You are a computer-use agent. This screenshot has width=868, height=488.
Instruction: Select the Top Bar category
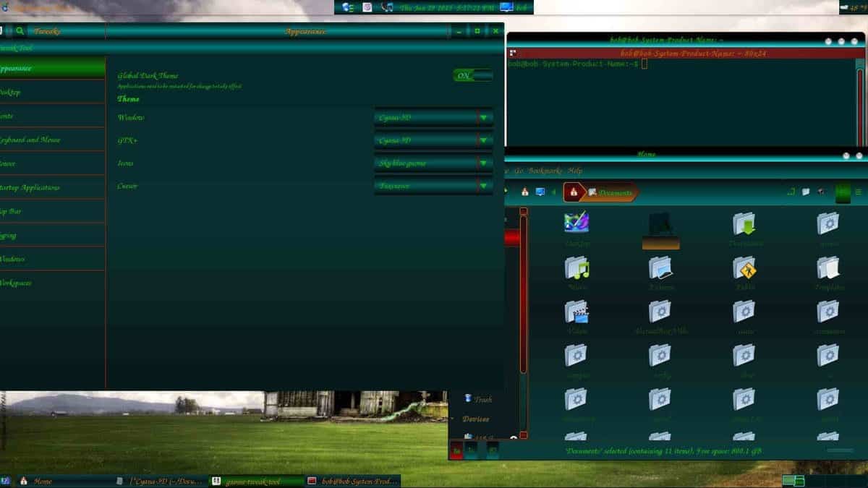coord(52,211)
